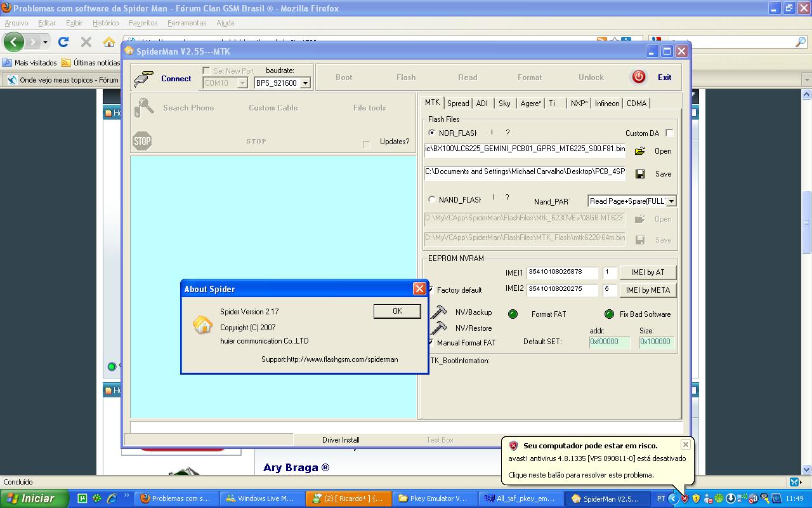
Task: Click the File tools button
Action: click(369, 108)
